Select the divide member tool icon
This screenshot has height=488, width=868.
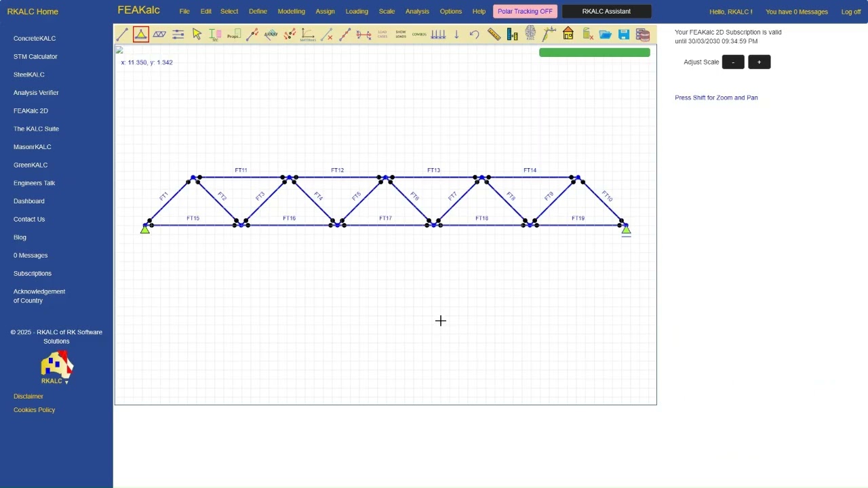(345, 34)
